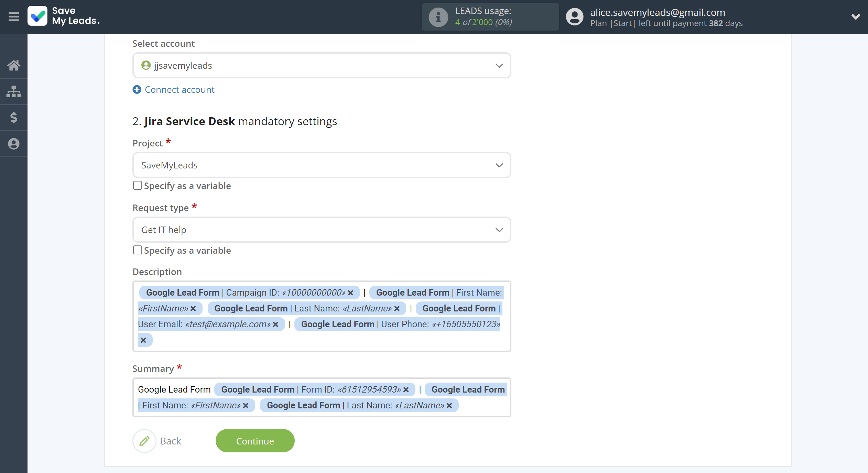Click the LEADS usage info icon
868x473 pixels.
(x=438, y=17)
